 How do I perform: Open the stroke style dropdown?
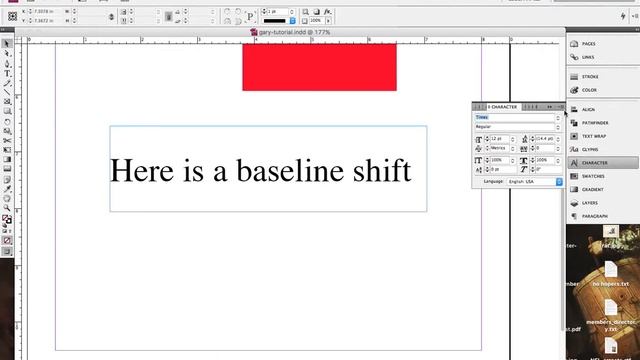pos(293,20)
